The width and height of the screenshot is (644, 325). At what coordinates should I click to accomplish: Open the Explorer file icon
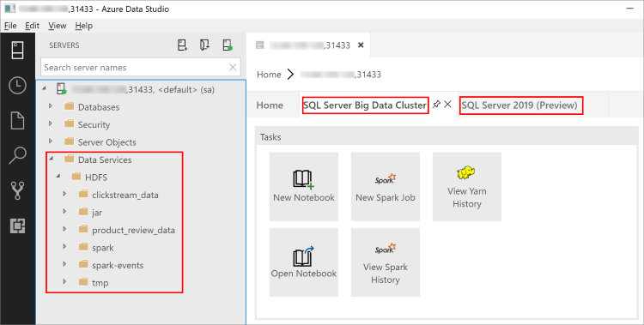[x=17, y=120]
